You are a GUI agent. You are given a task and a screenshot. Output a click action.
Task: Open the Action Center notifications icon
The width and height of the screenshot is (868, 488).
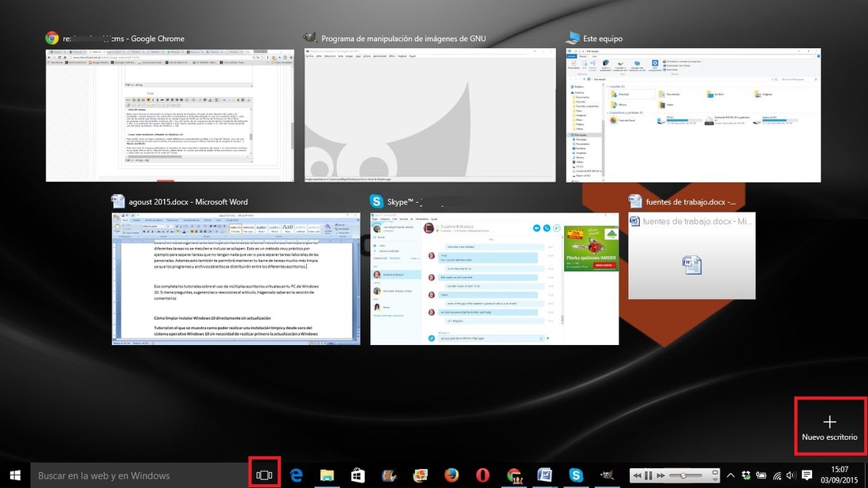(x=807, y=475)
